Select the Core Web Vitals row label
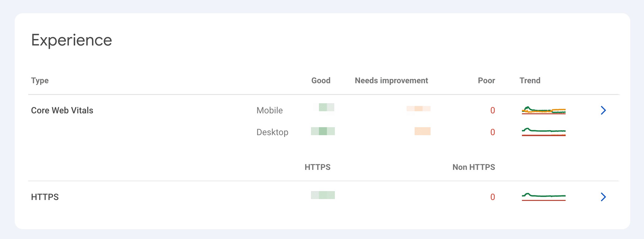Screen dimensions: 644x239 click(62, 110)
